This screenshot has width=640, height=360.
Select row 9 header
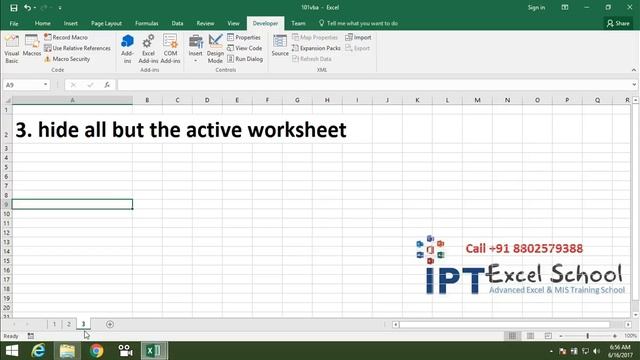(6, 204)
